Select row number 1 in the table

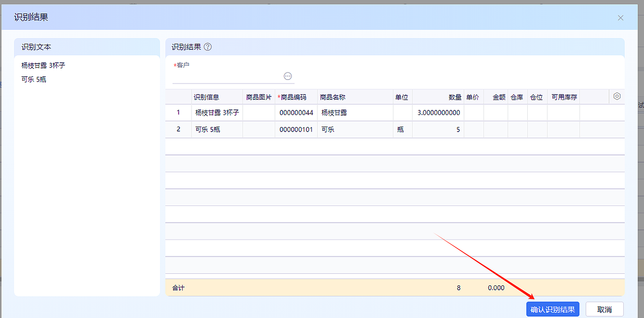[x=178, y=113]
